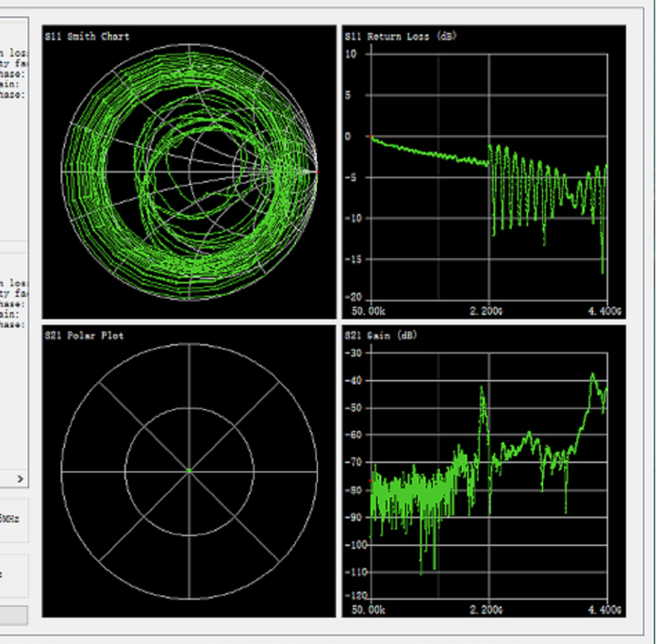Viewport: 660px width, 644px height.
Task: Click "4.400G" stop frequency under the S21 Gain graph
Action: [604, 610]
